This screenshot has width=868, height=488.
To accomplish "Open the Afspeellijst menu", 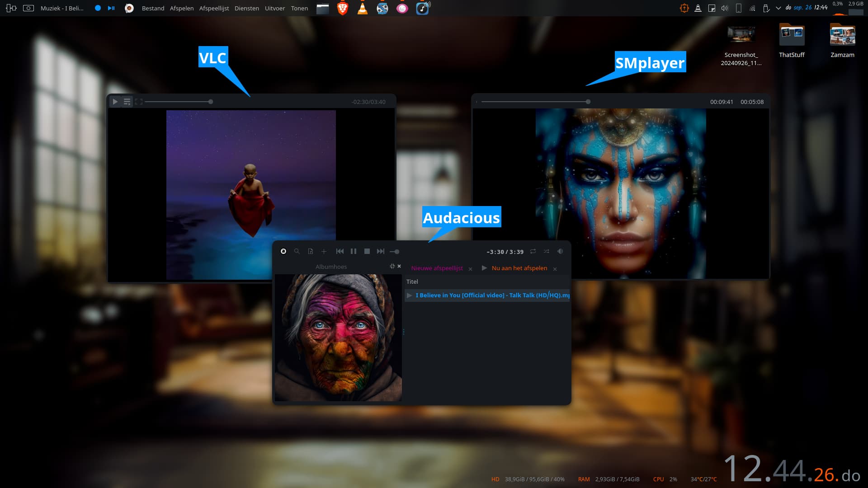I will click(214, 8).
